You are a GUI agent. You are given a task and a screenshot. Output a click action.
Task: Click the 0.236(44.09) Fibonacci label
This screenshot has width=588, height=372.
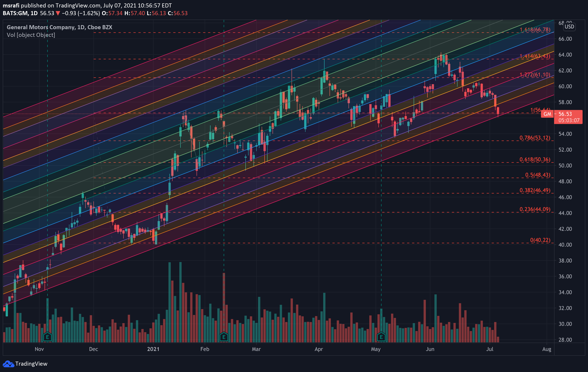point(535,209)
